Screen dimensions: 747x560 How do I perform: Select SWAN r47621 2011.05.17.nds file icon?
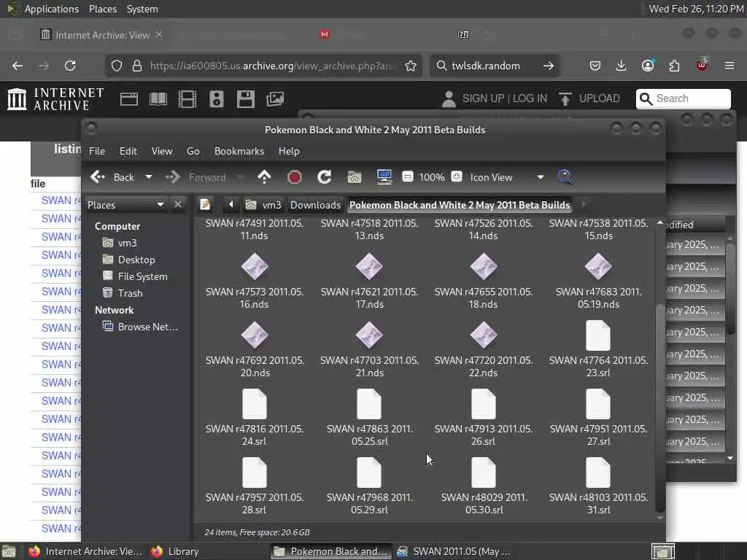[x=369, y=267]
